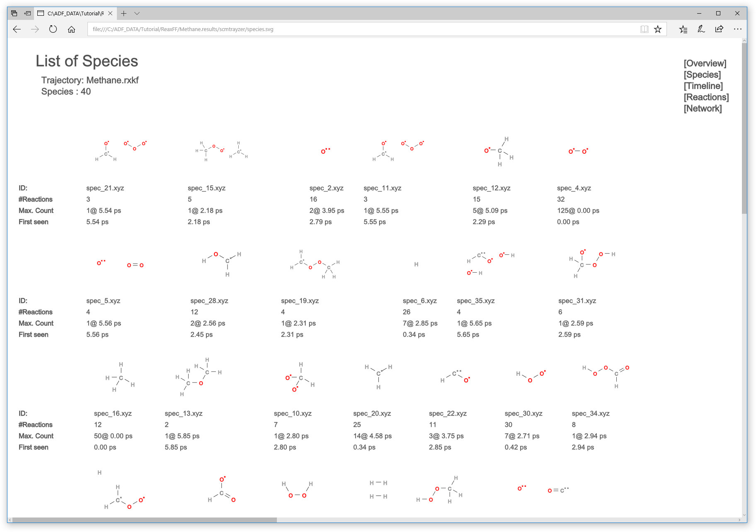Click vertical scrollbar up arrow
Image resolution: width=756 pixels, height=532 pixels.
point(744,41)
